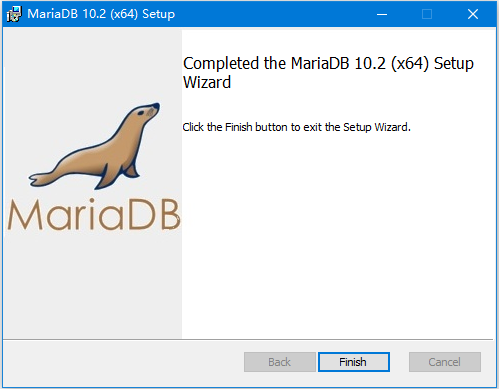Click the disabled maximize window button
The width and height of the screenshot is (499, 389).
pos(427,14)
